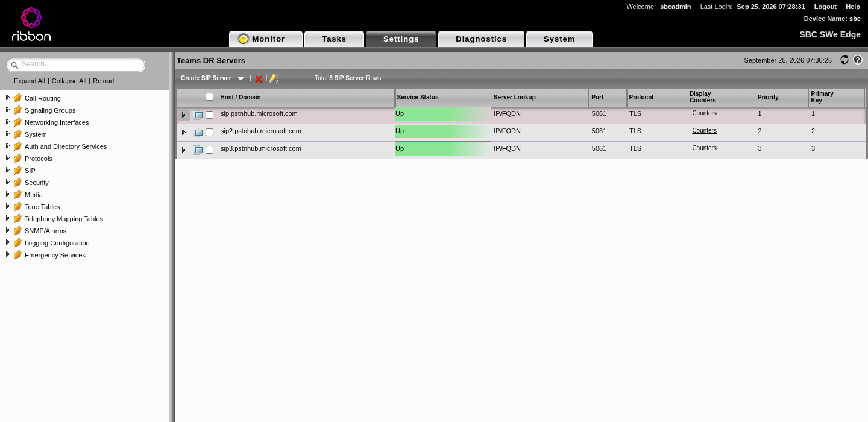868x422 pixels.
Task: Expand the Security tree node arrow
Action: click(7, 182)
